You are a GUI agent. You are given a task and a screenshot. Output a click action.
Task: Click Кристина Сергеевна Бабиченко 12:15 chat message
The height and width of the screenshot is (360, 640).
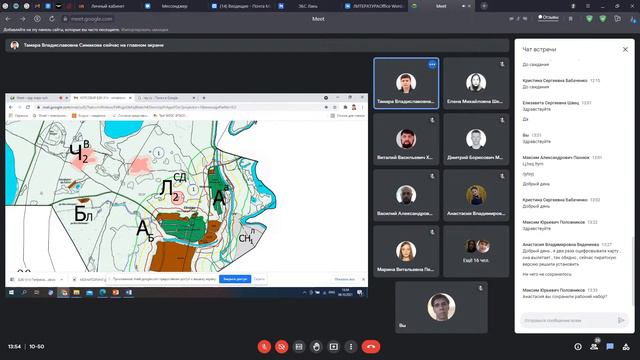click(x=561, y=84)
